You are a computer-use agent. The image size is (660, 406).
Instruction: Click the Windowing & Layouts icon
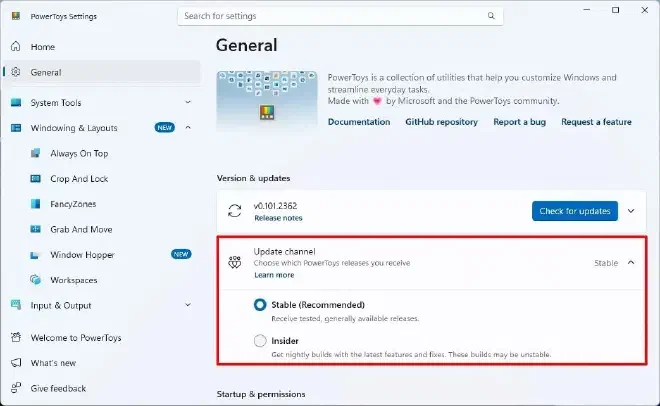coord(16,127)
